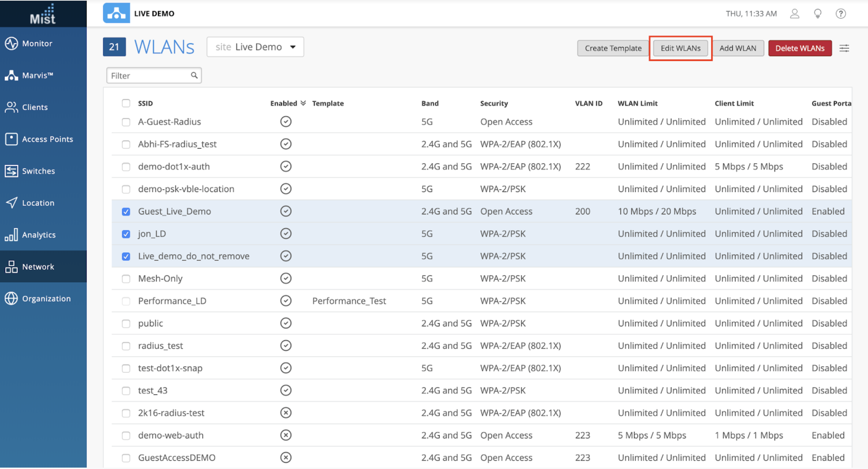The width and height of the screenshot is (868, 469).
Task: Check the Mesh-Only WLAN checkbox
Action: click(126, 279)
